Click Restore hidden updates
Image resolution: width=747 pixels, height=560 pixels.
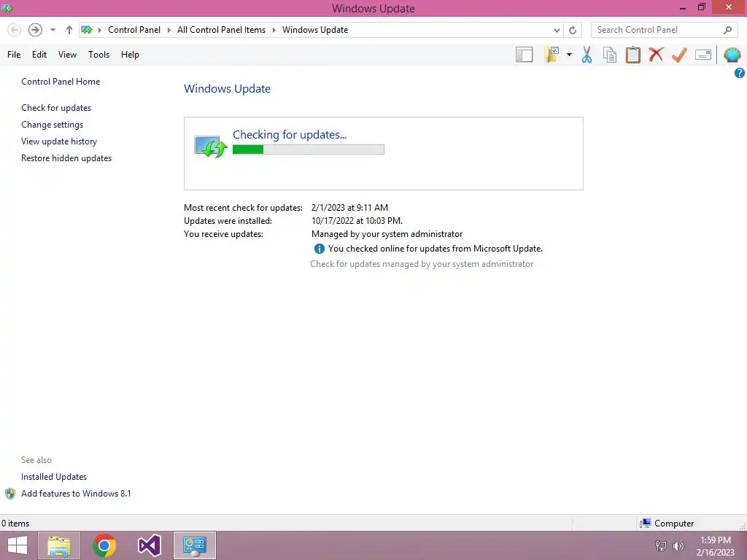coord(66,158)
